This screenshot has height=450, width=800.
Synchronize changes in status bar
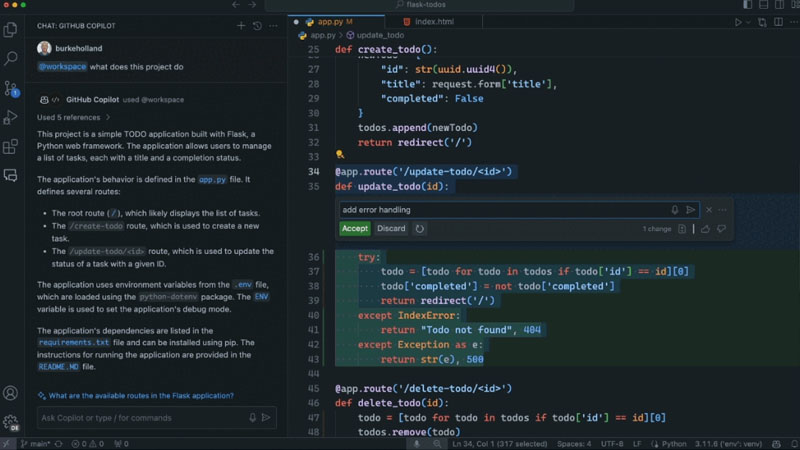pos(59,443)
